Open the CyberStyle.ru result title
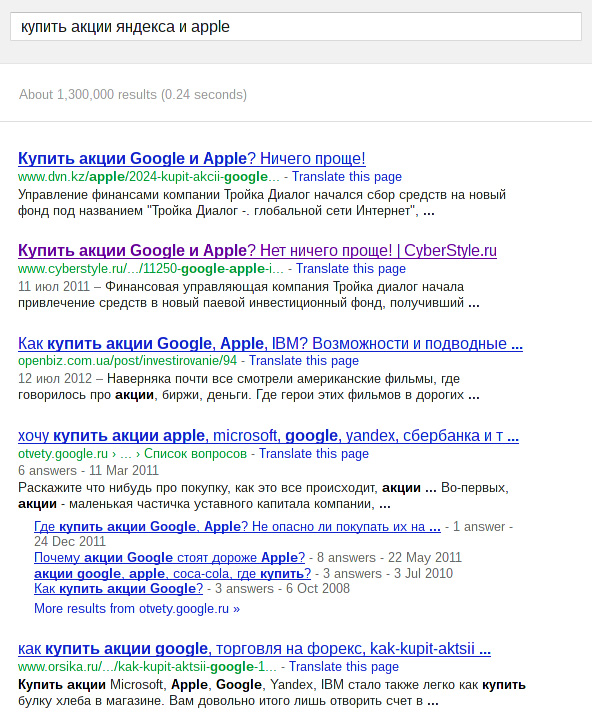The width and height of the screenshot is (592, 721). coord(257,250)
